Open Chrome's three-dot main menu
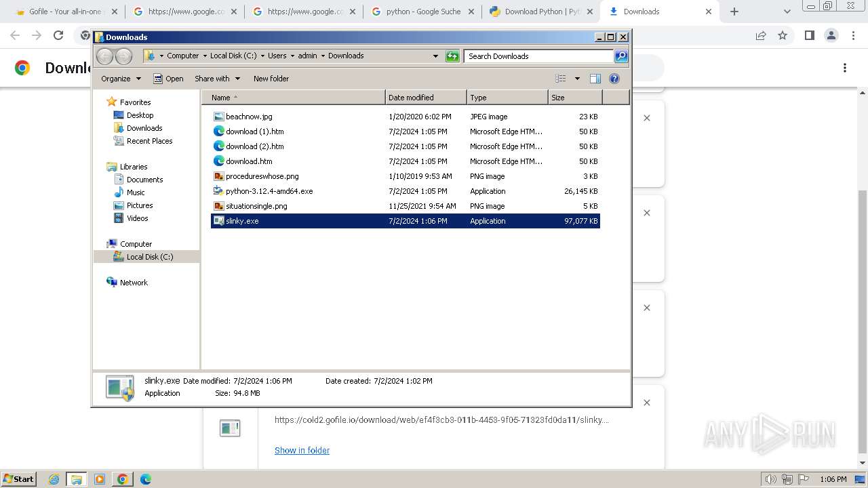Viewport: 868px width, 488px height. click(854, 35)
